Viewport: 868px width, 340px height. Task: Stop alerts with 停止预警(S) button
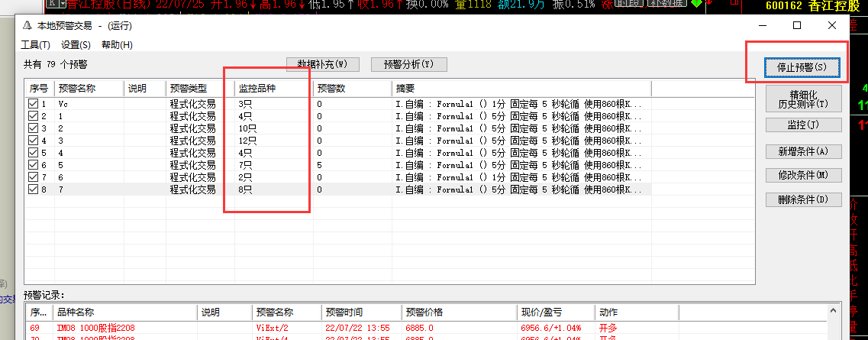(x=802, y=67)
